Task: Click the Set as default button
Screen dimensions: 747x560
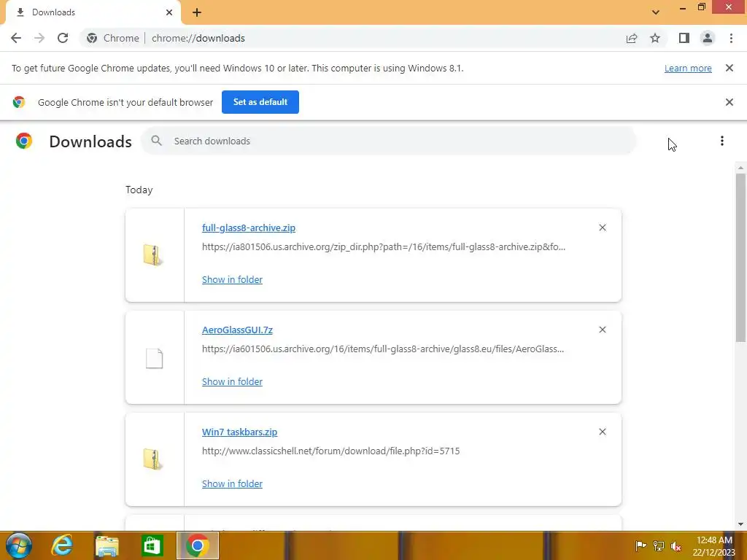Action: [x=260, y=102]
